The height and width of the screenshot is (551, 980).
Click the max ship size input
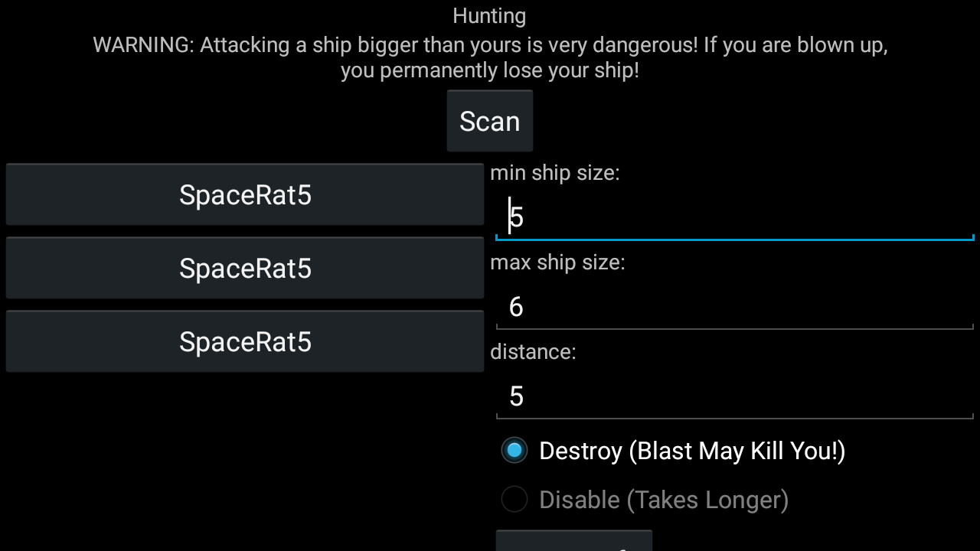(735, 307)
